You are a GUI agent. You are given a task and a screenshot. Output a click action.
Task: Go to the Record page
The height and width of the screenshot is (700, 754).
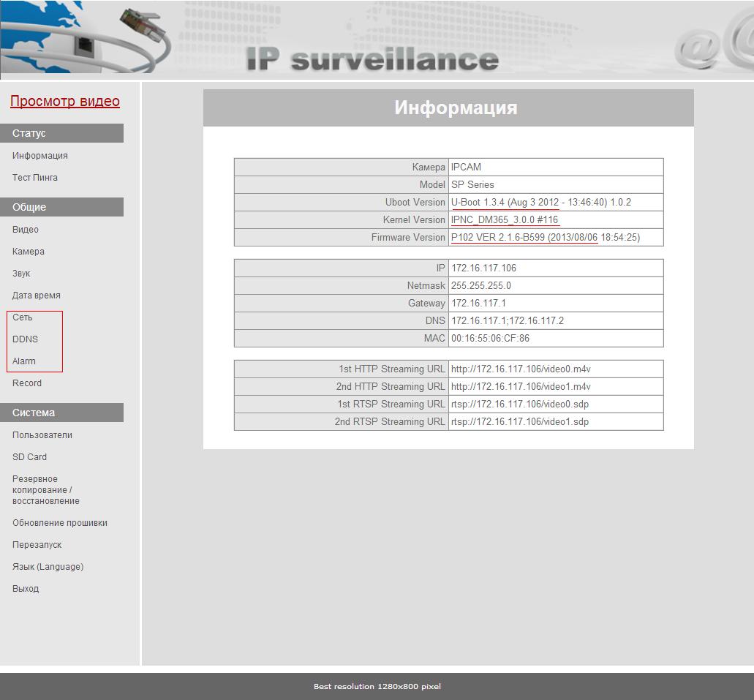click(27, 383)
